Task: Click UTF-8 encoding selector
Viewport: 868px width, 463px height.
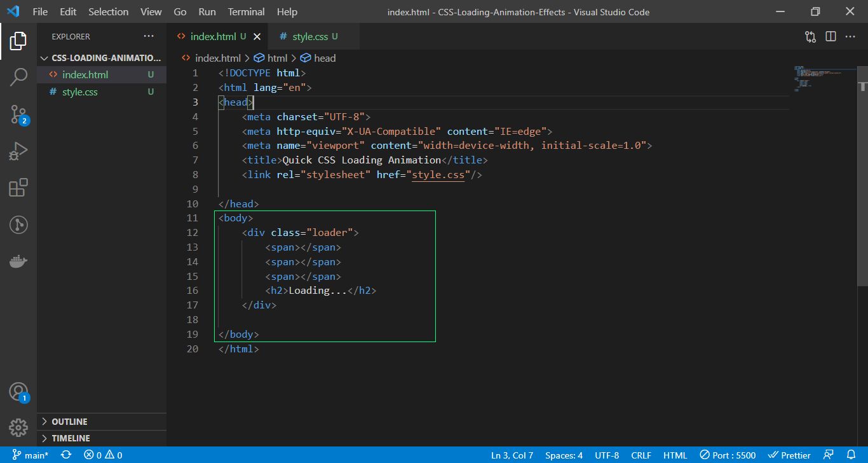Action: point(607,455)
